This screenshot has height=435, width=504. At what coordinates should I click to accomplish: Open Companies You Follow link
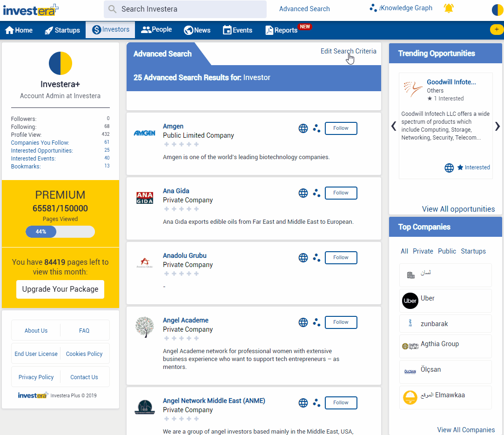tap(40, 143)
